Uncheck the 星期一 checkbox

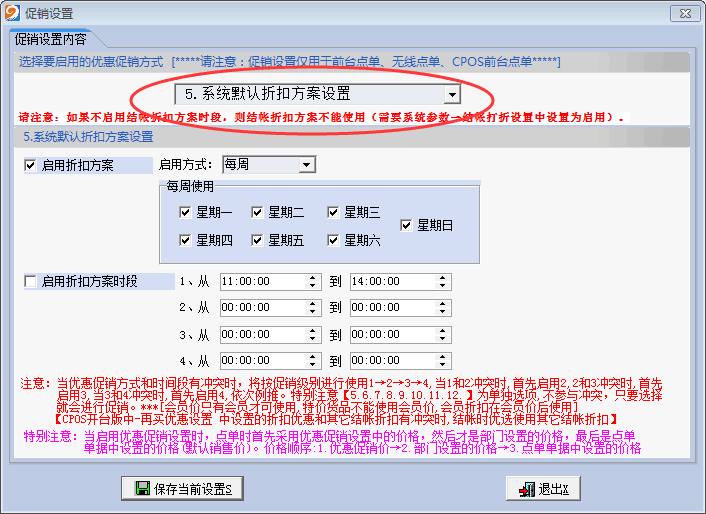click(x=185, y=212)
